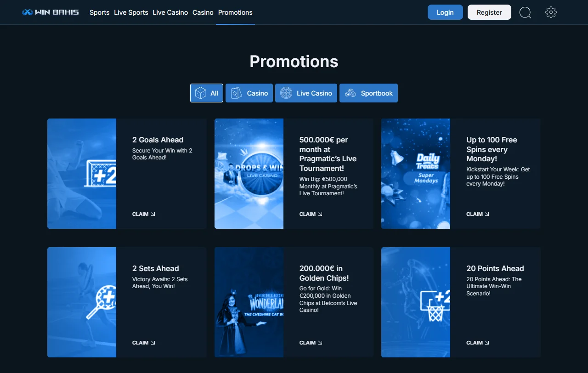Viewport: 588px width, 373px height.
Task: Click the arrow icon beside Free Spins CLAIM
Action: click(487, 214)
